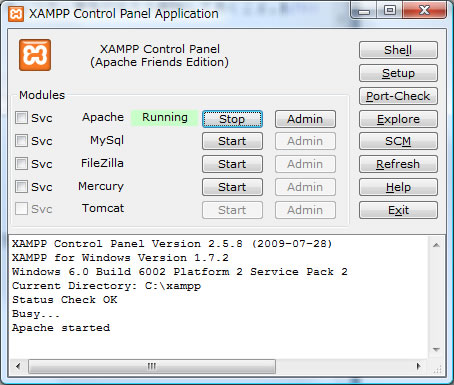454x385 pixels.
Task: Click the horizontal scroll right arrow
Action: (x=419, y=366)
